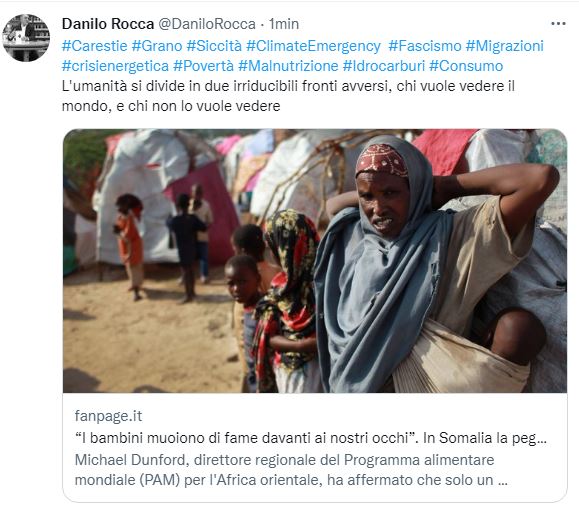Open the #ClimateEmergency hashtag
579x508 pixels.
313,46
